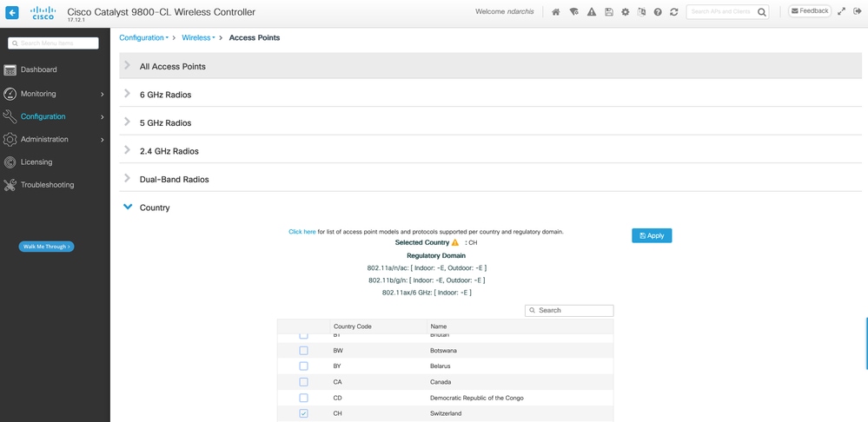
Task: Click the Feedback button
Action: (809, 11)
